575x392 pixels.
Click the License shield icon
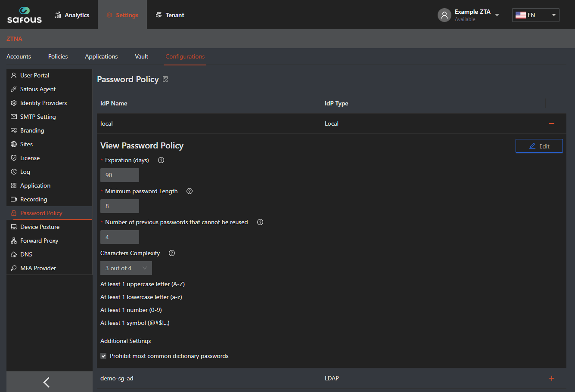click(x=14, y=158)
